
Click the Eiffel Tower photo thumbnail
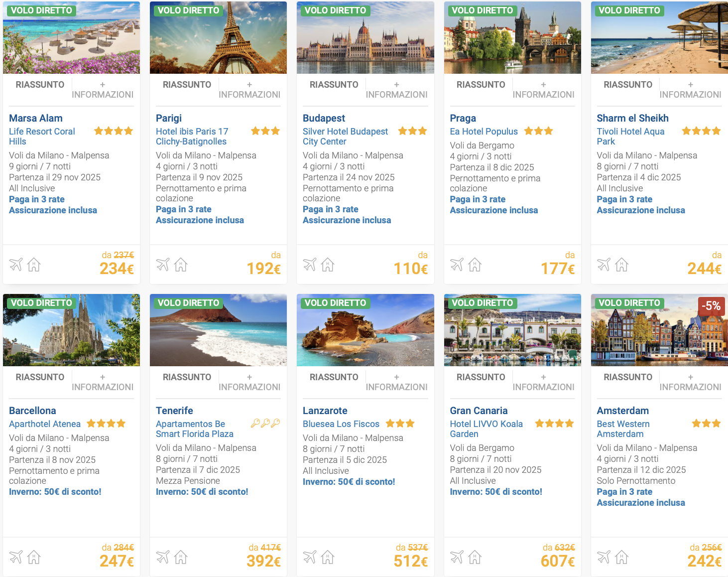tap(218, 38)
